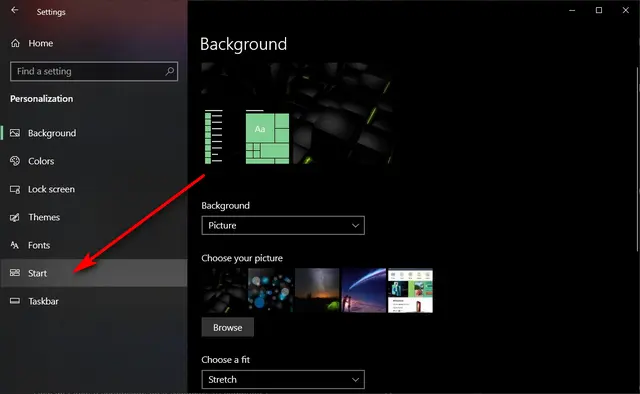Click the Fonts icon in the sidebar
640x394 pixels.
click(15, 245)
